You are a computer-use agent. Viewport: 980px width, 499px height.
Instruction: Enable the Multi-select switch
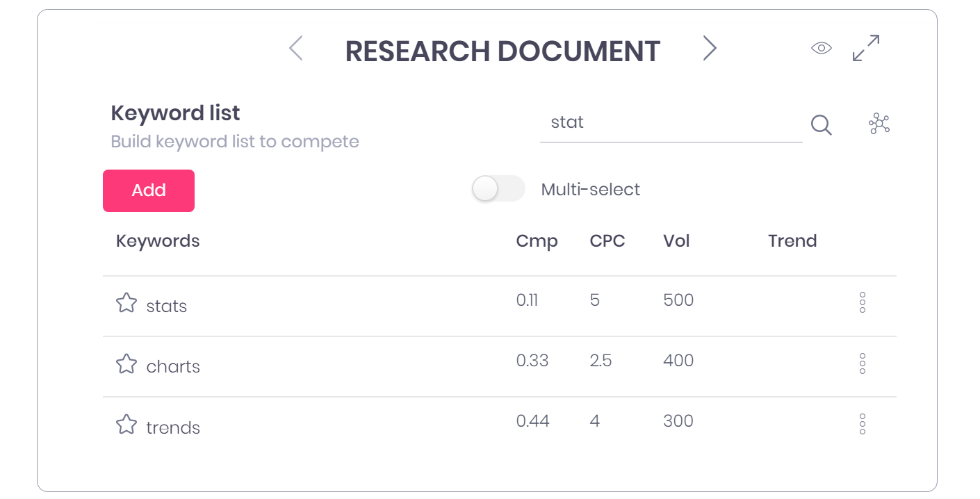pyautogui.click(x=498, y=189)
